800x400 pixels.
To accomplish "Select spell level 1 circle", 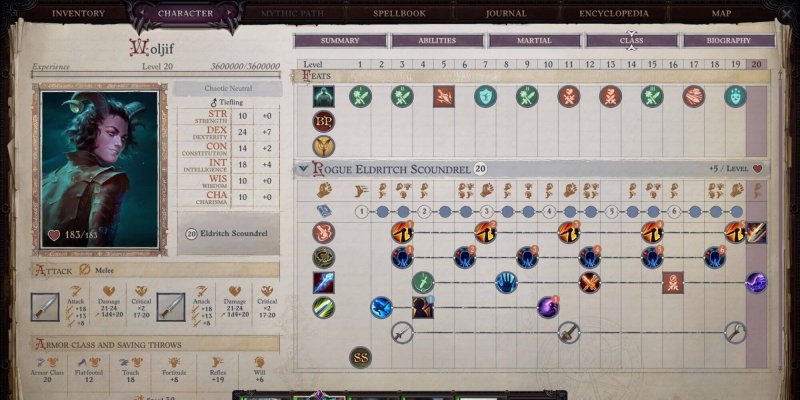I will click(x=361, y=211).
